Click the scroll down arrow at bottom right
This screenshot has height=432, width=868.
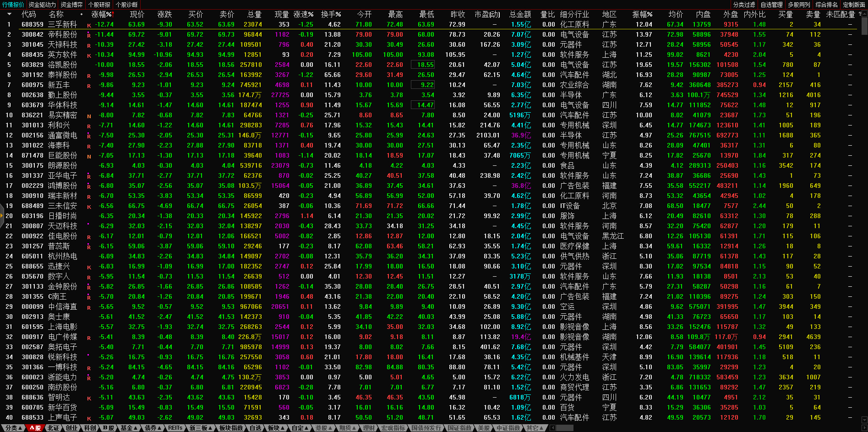[x=864, y=420]
